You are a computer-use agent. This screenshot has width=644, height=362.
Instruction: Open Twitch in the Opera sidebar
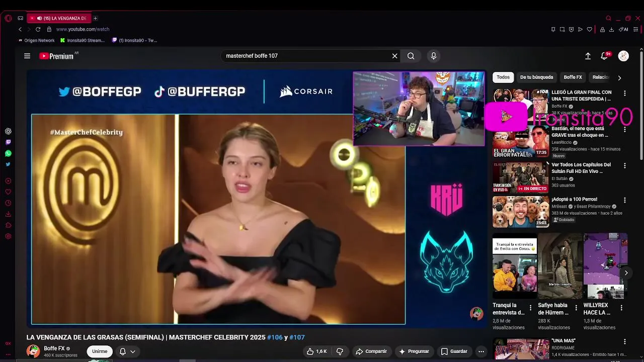[x=8, y=142]
